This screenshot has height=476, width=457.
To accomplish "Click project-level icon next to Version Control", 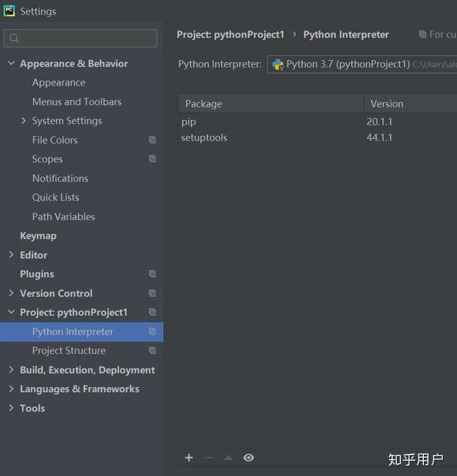I will coord(152,293).
